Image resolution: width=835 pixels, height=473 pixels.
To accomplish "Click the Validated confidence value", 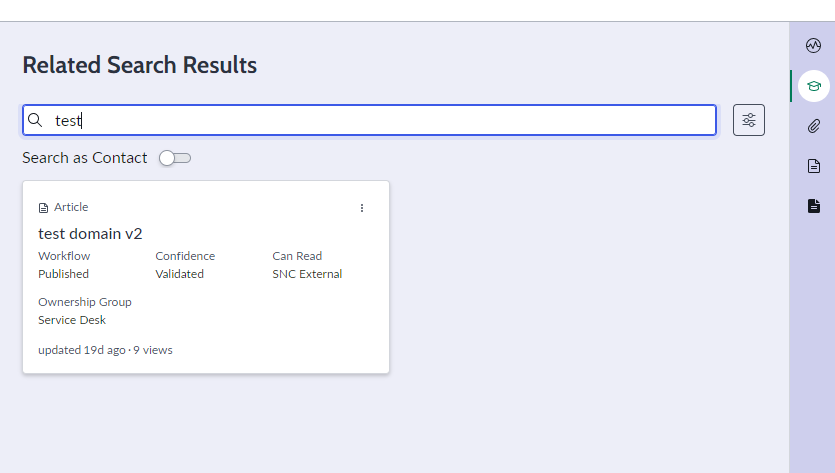I will [x=179, y=274].
